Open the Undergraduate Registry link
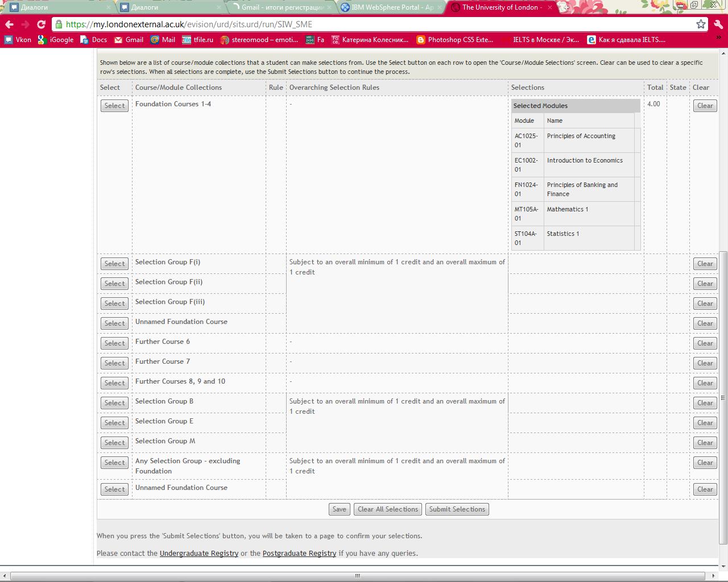728x582 pixels. (199, 553)
